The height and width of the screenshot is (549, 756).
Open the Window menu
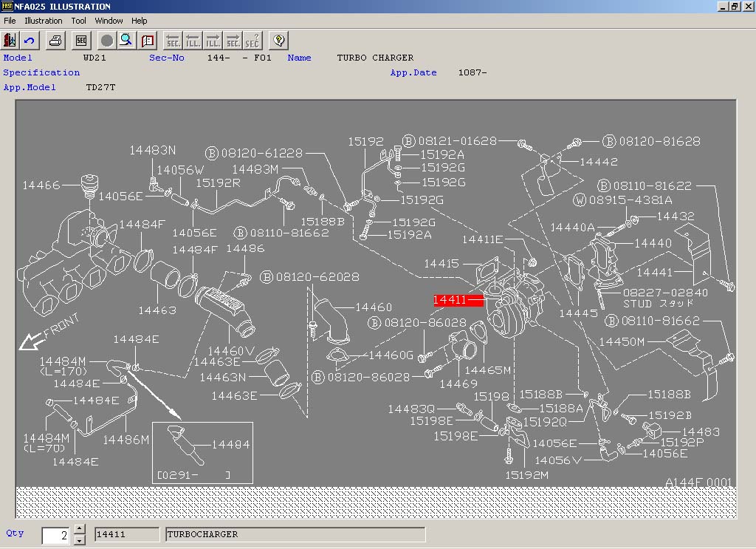point(109,21)
